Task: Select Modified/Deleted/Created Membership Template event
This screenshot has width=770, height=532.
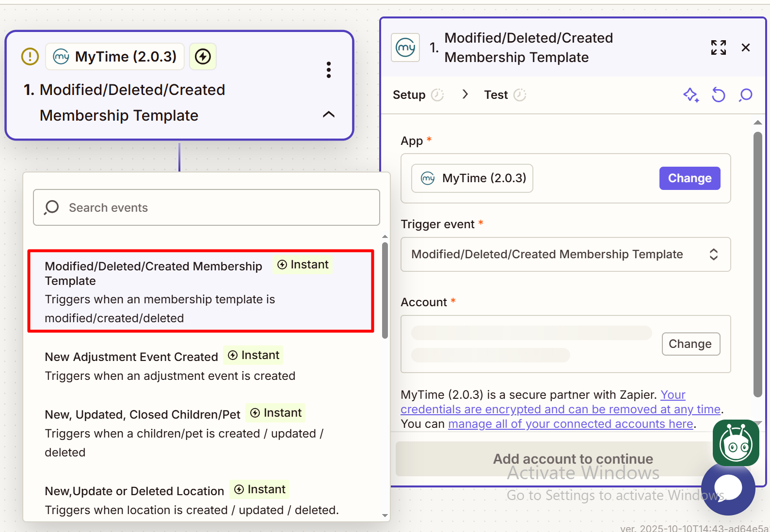Action: [x=201, y=291]
